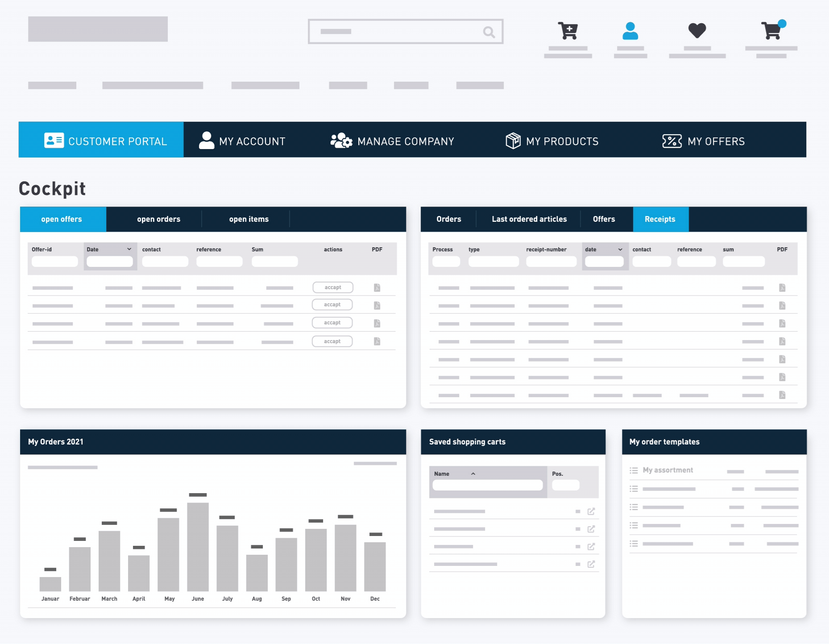Expand the date column dropdown in receipts

(x=620, y=250)
